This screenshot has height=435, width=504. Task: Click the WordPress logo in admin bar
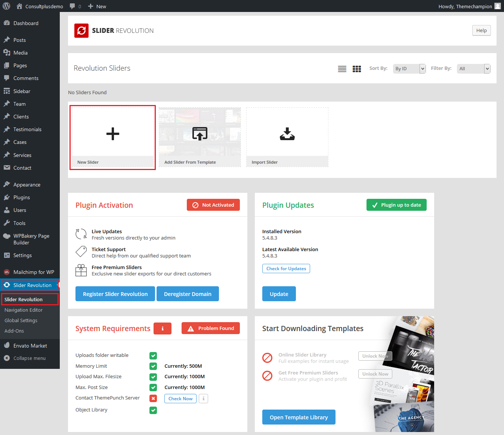(x=6, y=6)
